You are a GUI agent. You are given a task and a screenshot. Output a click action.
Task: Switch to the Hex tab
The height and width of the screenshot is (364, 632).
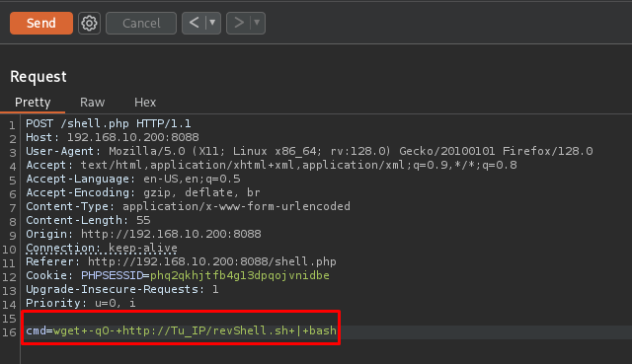click(145, 103)
